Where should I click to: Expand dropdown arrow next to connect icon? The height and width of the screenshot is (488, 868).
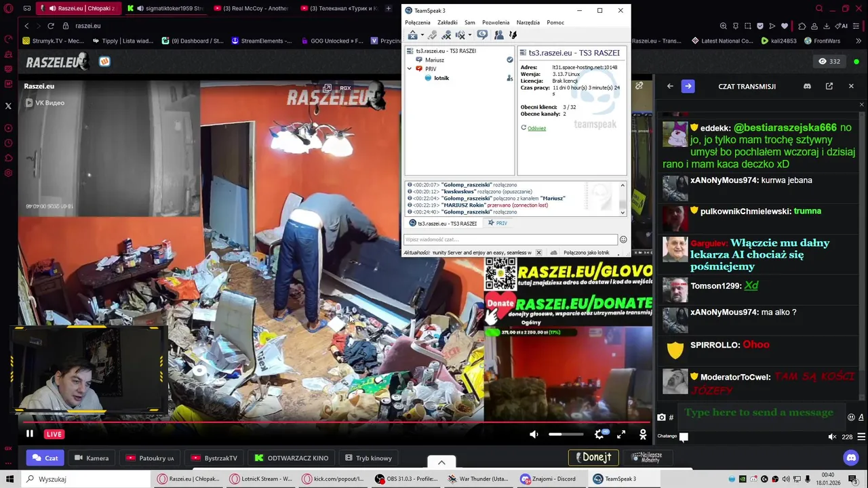point(422,35)
